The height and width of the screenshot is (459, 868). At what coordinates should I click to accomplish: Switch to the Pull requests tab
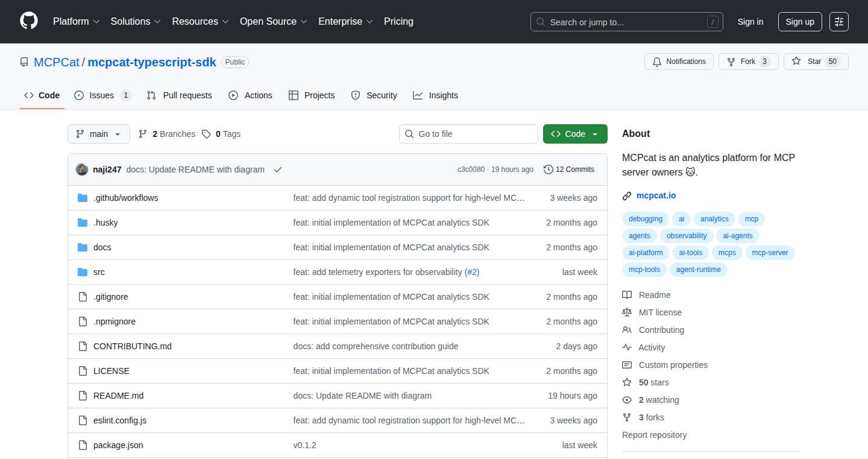click(180, 95)
